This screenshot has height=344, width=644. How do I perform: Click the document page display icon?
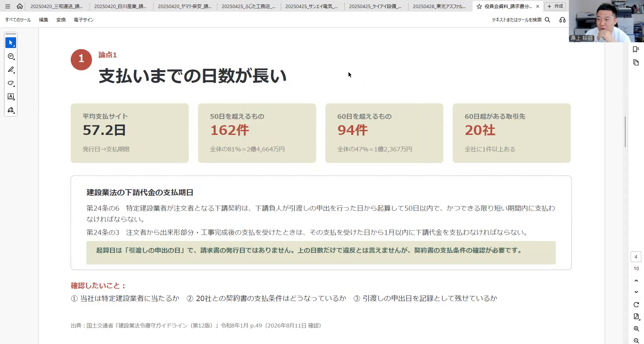pos(636,316)
